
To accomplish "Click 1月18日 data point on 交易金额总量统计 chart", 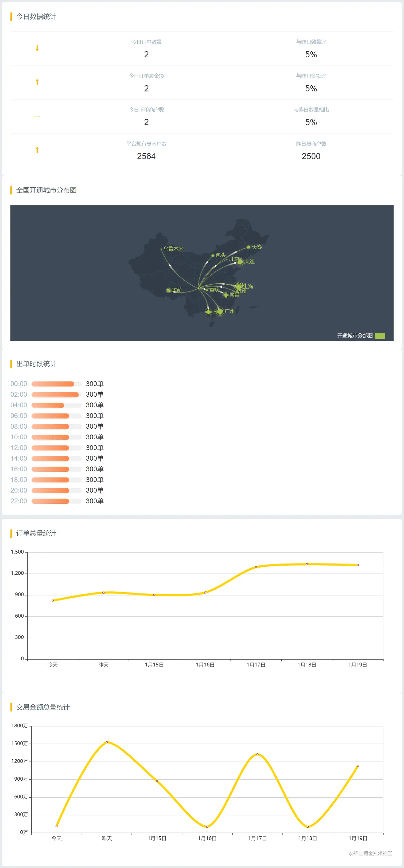I will click(308, 827).
